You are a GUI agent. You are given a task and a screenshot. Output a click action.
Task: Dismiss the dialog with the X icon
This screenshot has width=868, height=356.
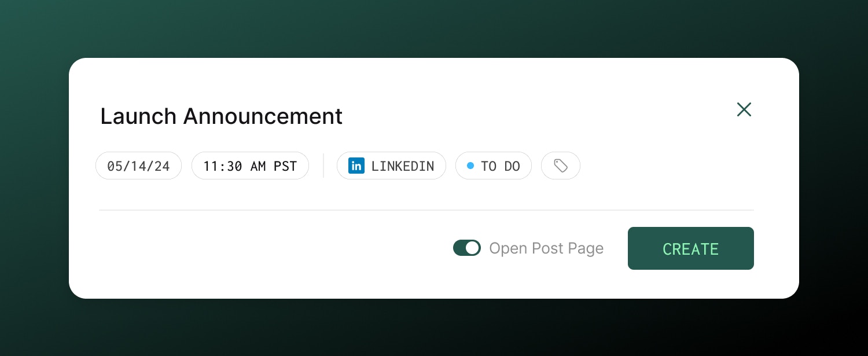[744, 109]
